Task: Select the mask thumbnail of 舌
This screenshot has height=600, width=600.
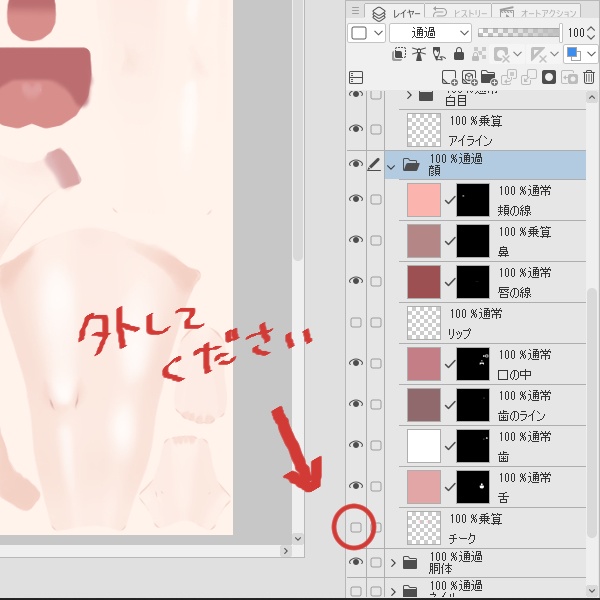Action: tap(473, 487)
